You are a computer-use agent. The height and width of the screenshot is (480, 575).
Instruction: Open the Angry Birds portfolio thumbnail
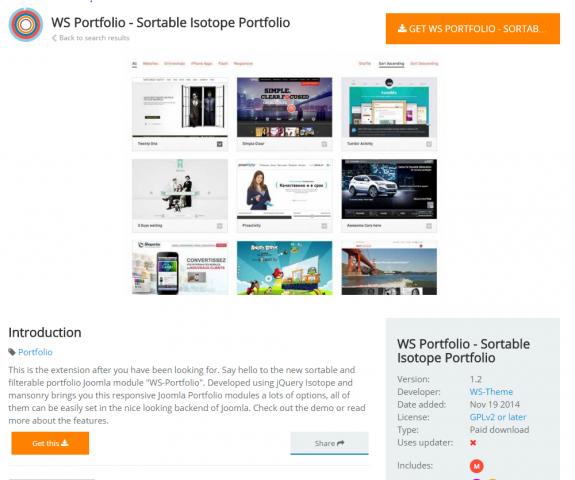click(285, 268)
